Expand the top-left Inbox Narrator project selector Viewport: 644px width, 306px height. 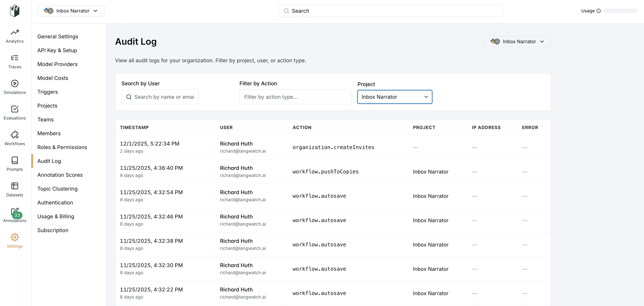pyautogui.click(x=71, y=11)
